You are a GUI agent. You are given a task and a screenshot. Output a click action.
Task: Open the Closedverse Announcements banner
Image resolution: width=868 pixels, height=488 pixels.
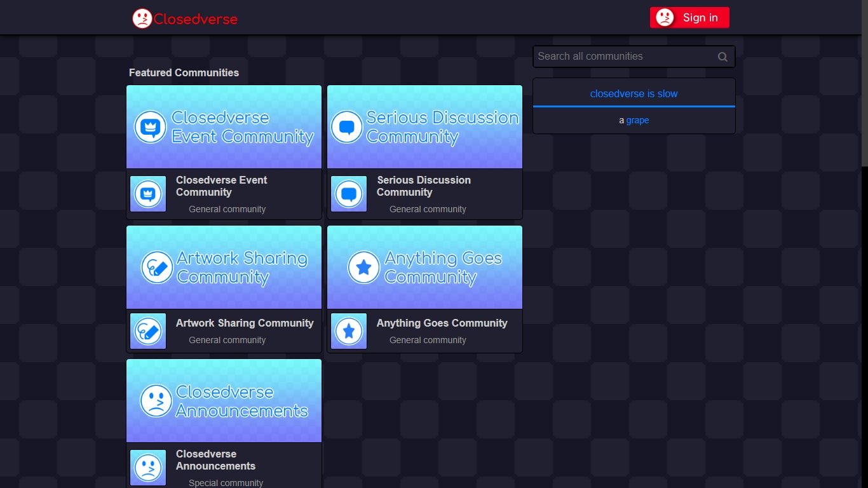click(x=224, y=401)
